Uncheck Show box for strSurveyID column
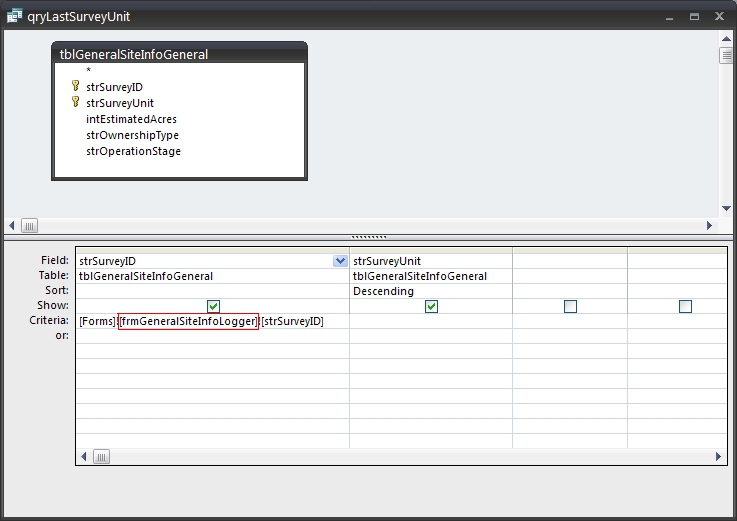 coord(213,307)
